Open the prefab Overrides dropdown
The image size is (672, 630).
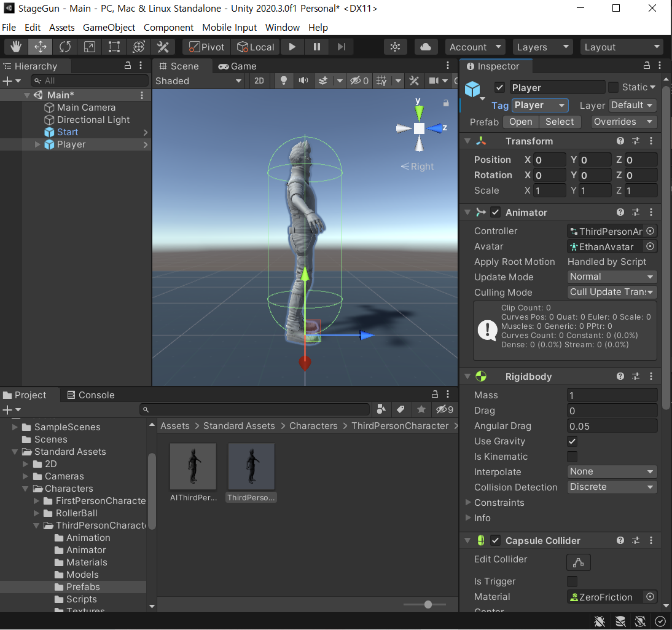tap(623, 122)
